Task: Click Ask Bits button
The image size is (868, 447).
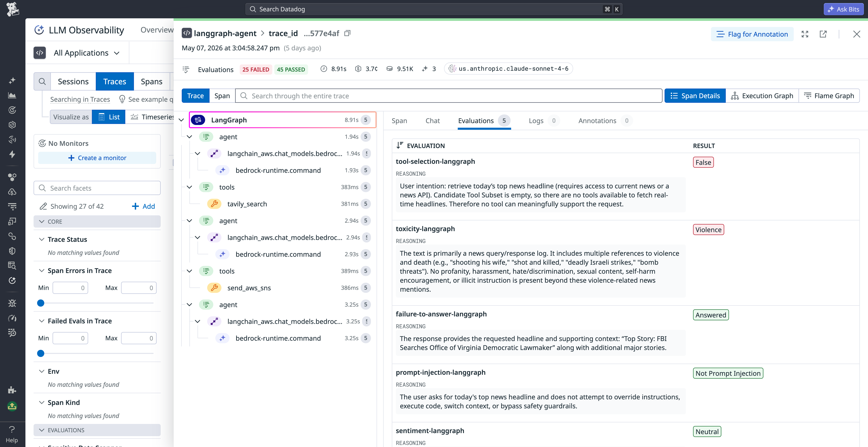Action: point(843,9)
